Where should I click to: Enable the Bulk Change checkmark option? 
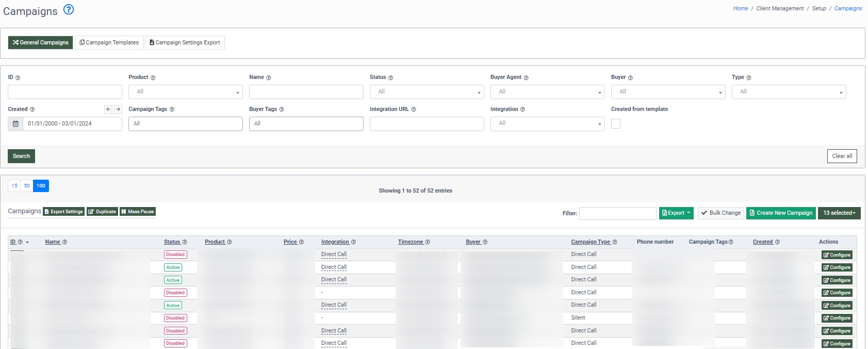[720, 213]
